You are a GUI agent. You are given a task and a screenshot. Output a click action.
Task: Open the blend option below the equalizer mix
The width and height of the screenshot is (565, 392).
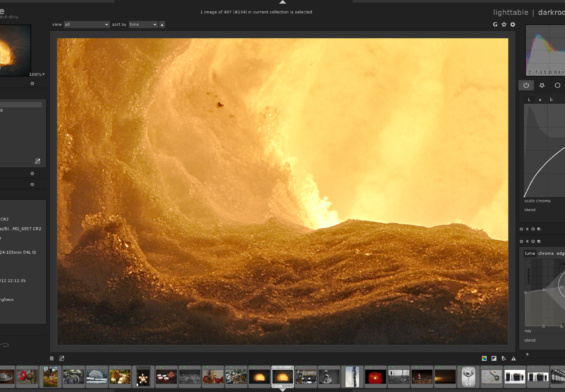[x=530, y=340]
